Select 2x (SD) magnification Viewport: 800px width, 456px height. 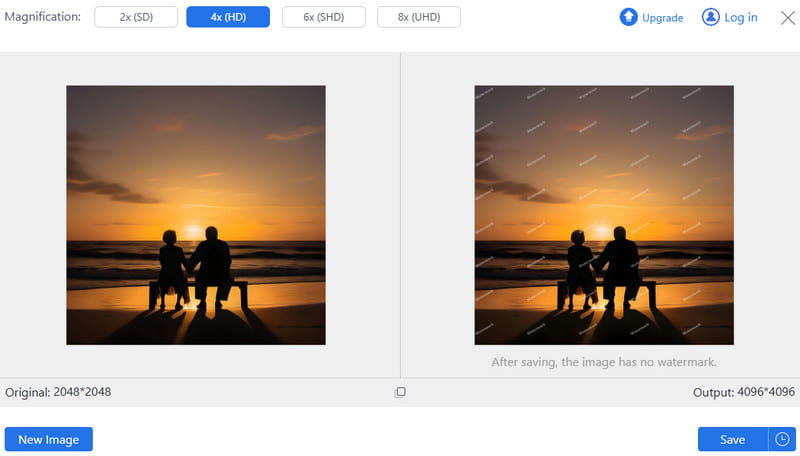[x=136, y=17]
